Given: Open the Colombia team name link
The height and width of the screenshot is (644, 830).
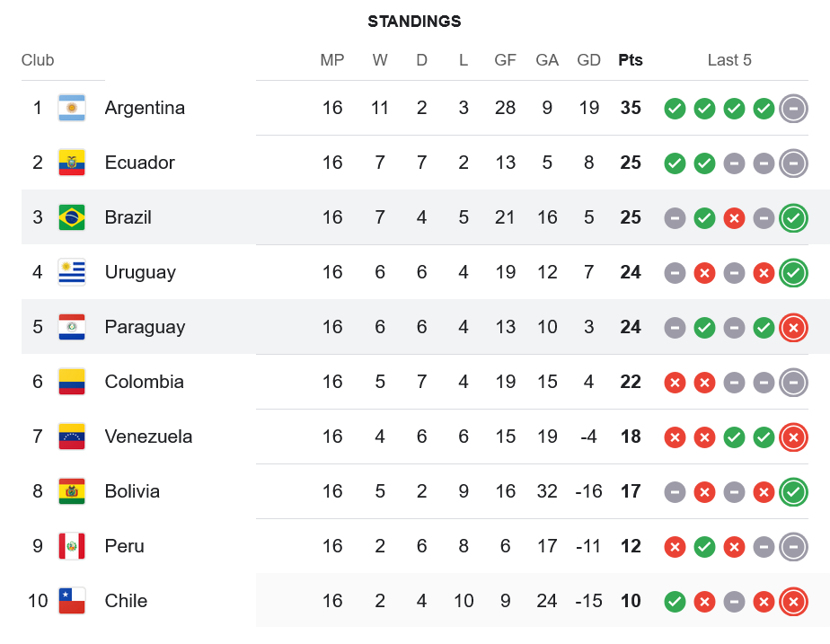Looking at the screenshot, I should [144, 382].
